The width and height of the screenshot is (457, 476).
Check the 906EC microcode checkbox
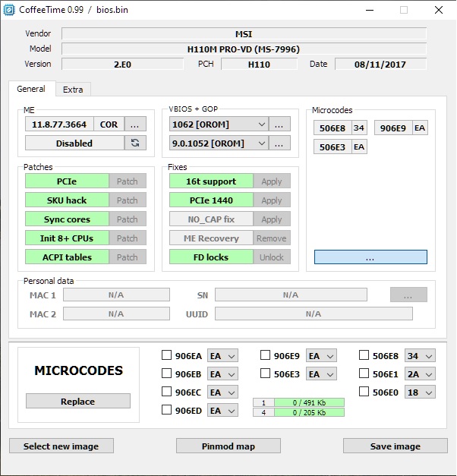166,392
